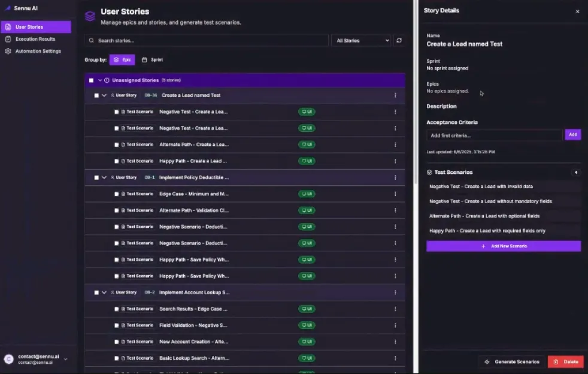Click UI badge on Edge Case - Minimum scenario
588x374 pixels.
[x=307, y=194]
